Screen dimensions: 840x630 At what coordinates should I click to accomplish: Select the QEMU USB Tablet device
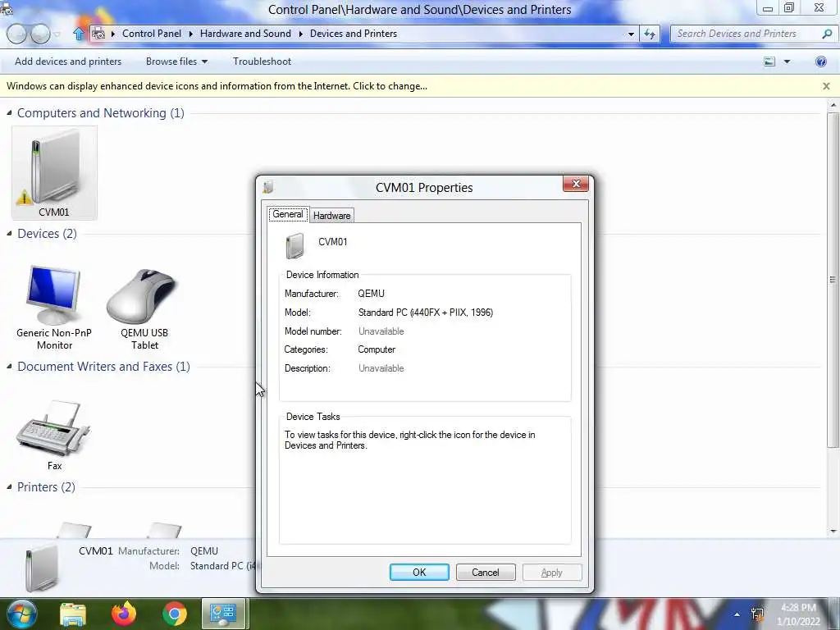coord(144,308)
